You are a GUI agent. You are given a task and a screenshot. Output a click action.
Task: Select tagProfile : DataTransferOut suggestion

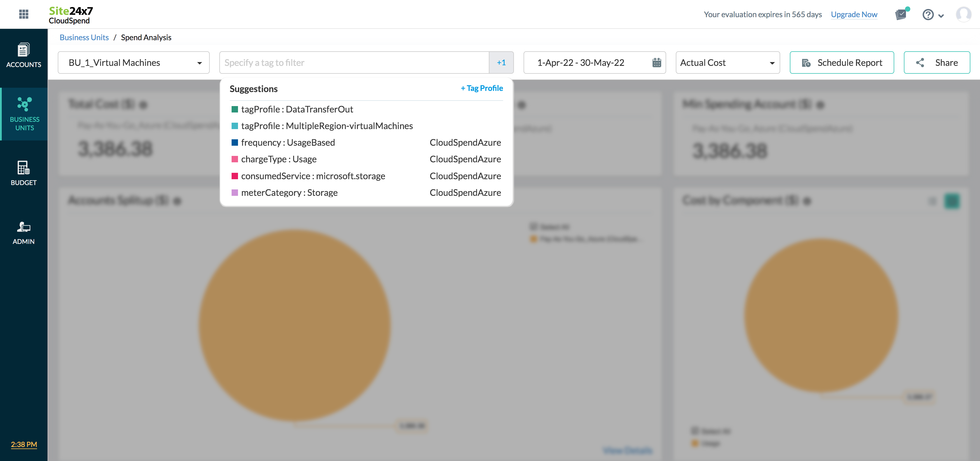point(297,110)
